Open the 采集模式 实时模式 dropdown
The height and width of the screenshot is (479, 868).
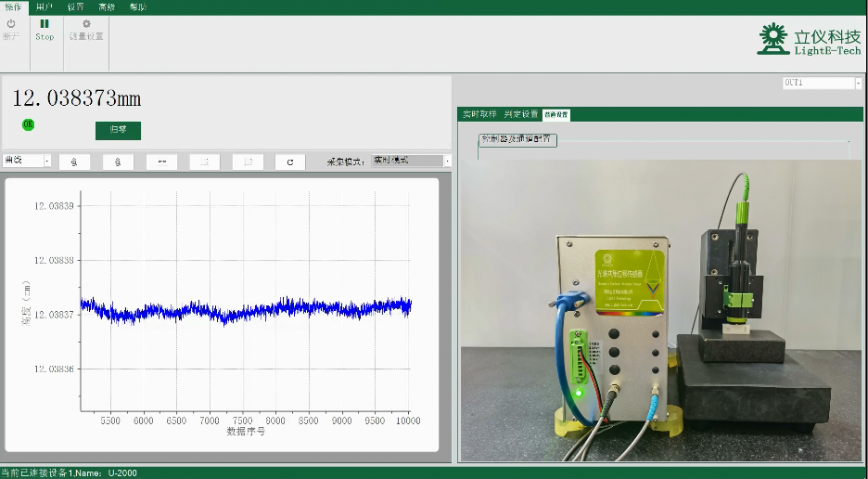412,161
